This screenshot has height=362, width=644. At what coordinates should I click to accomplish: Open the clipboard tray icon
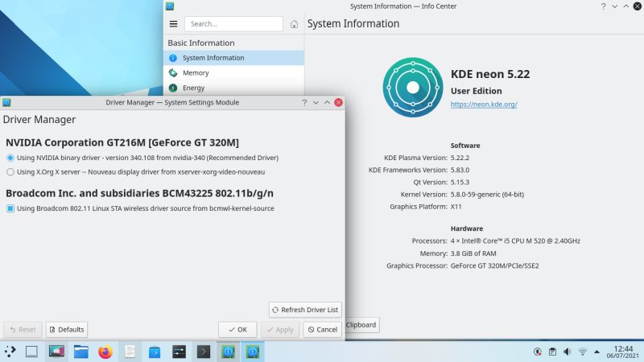click(552, 352)
